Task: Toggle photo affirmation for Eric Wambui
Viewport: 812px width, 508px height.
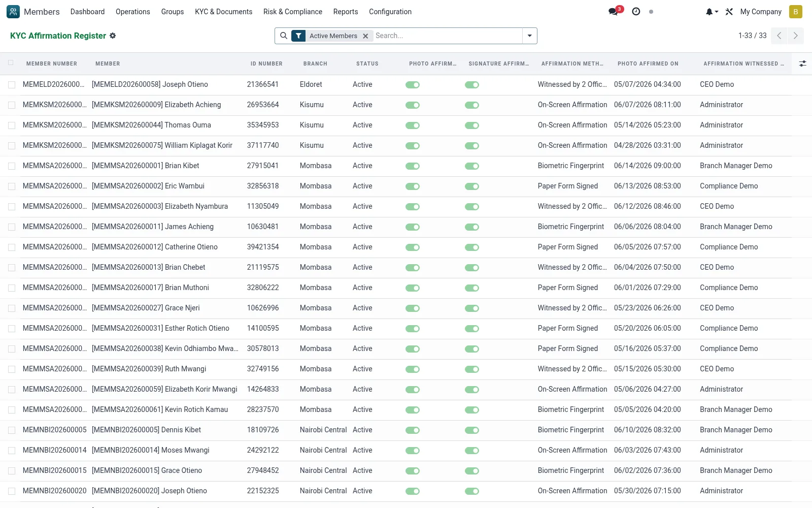Action: pos(413,186)
